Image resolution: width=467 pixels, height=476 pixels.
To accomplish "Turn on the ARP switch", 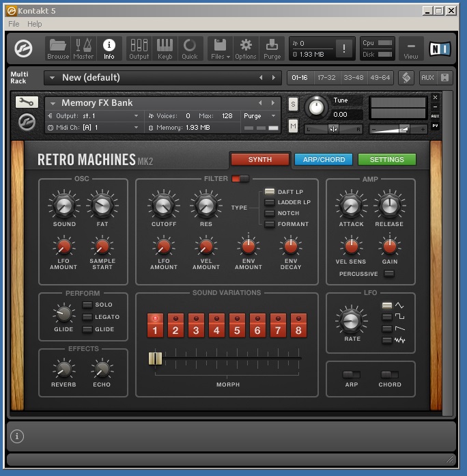I will pyautogui.click(x=351, y=374).
